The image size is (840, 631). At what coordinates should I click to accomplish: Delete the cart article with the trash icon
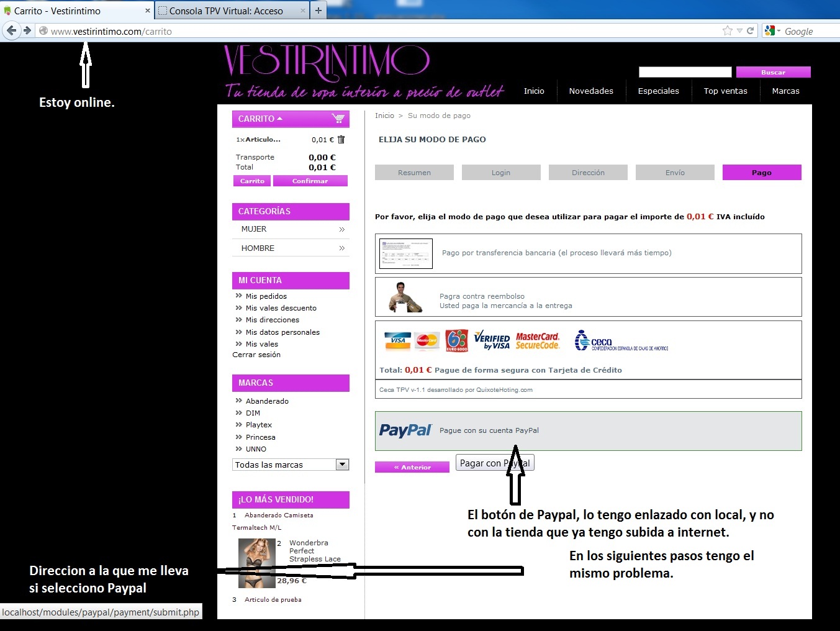341,140
